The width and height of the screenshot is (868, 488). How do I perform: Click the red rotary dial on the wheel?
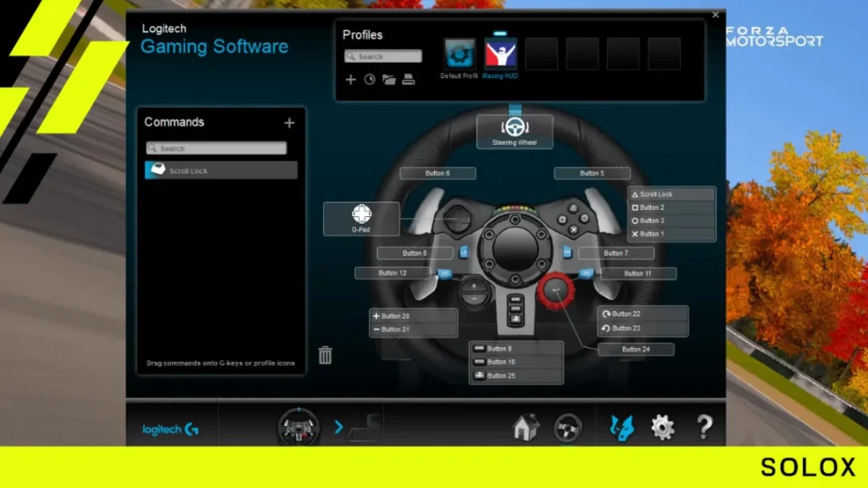[555, 290]
